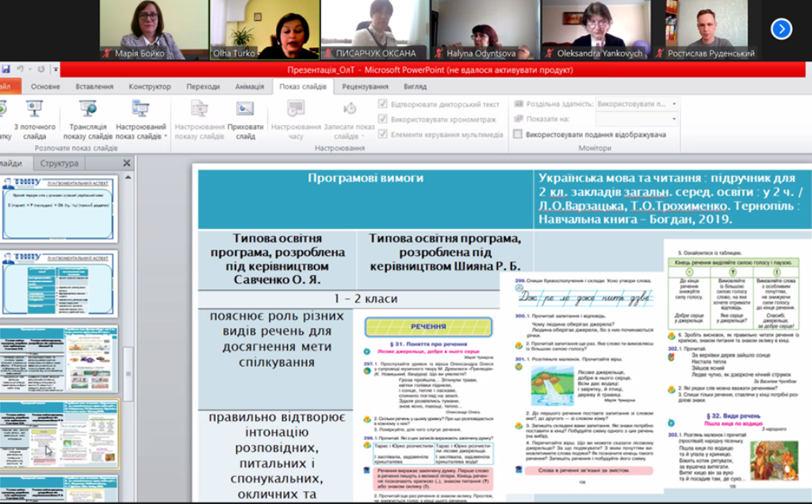Click Broadcast Slide Show icon
The width and height of the screenshot is (812, 504).
pos(87,119)
